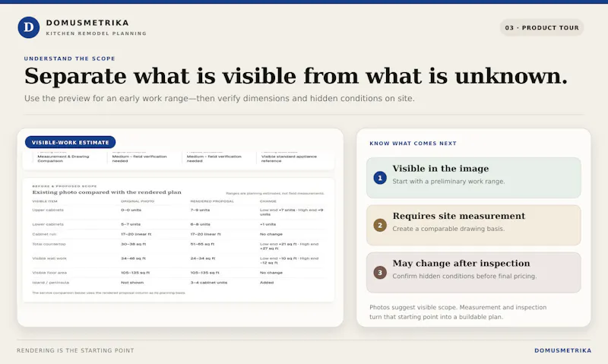Image resolution: width=608 pixels, height=364 pixels.
Task: Click the Original Photo column header
Action: pos(138,201)
